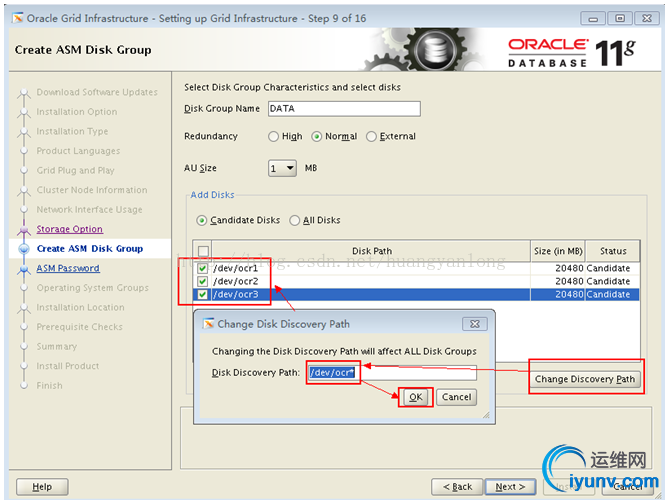This screenshot has height=500, width=665.
Task: Click the Disk Path column header
Action: pyautogui.click(x=372, y=251)
